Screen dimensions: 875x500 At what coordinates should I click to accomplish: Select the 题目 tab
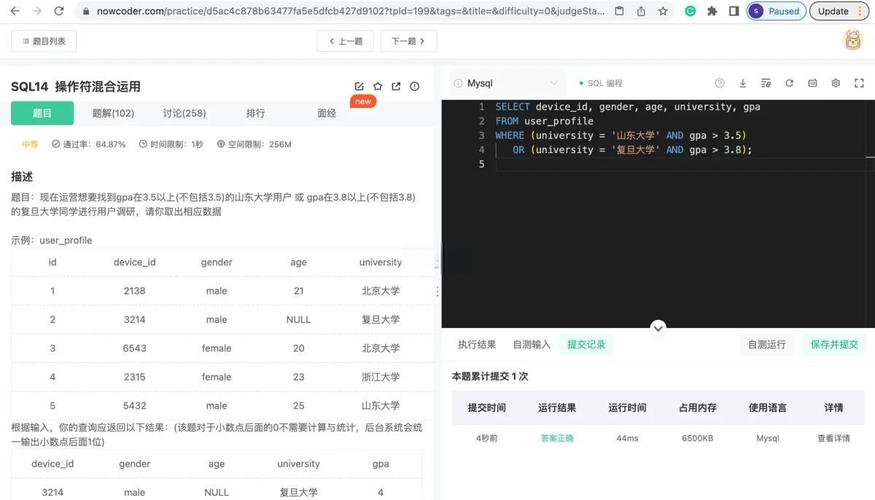42,113
